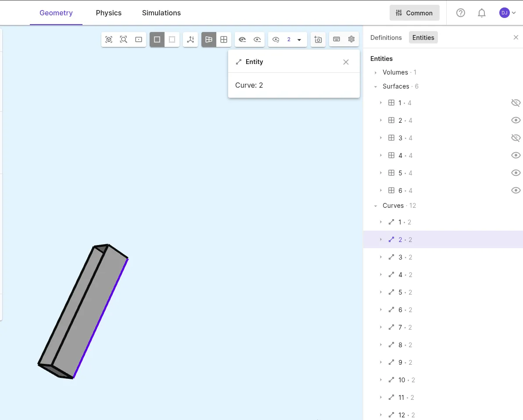
Task: Select Curve 12 in the tree
Action: click(443, 414)
